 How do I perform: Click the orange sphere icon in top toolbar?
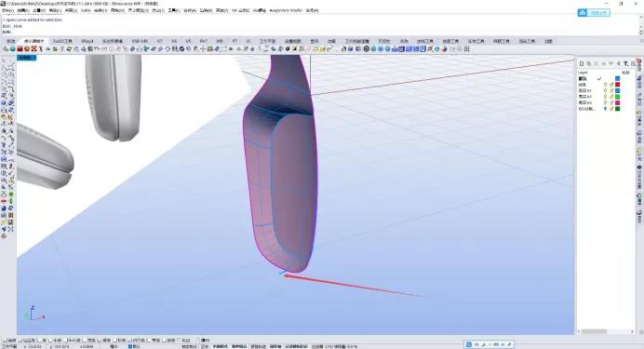(x=26, y=48)
